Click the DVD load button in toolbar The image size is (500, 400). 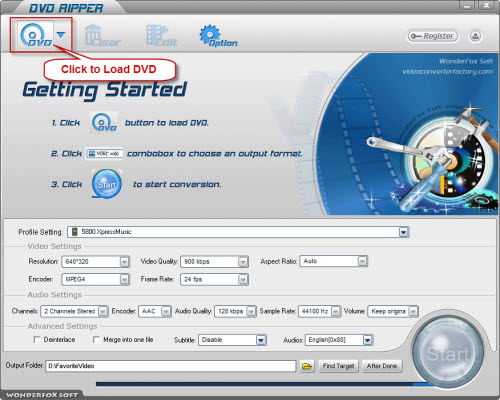click(x=35, y=35)
